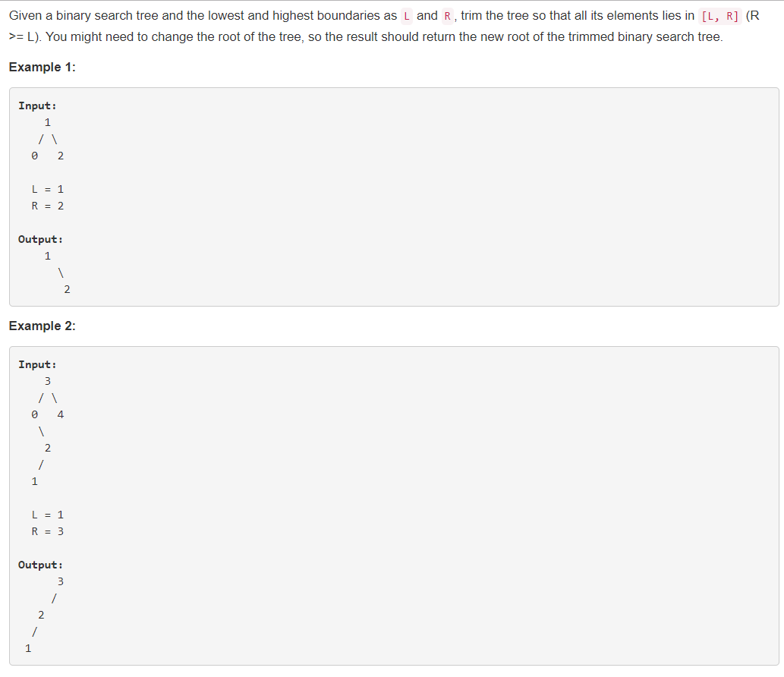The image size is (784, 677).
Task: Click the L = 1 line in Example 2
Action: coord(48,515)
